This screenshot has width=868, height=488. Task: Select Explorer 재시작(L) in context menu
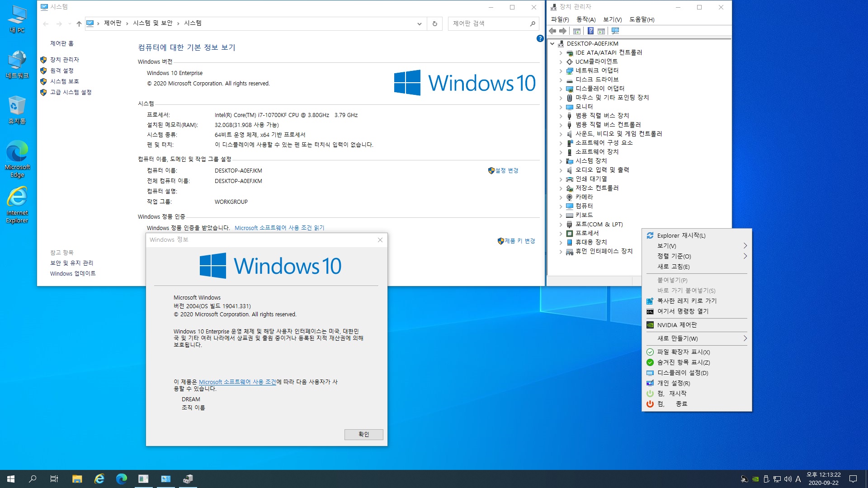(x=697, y=235)
